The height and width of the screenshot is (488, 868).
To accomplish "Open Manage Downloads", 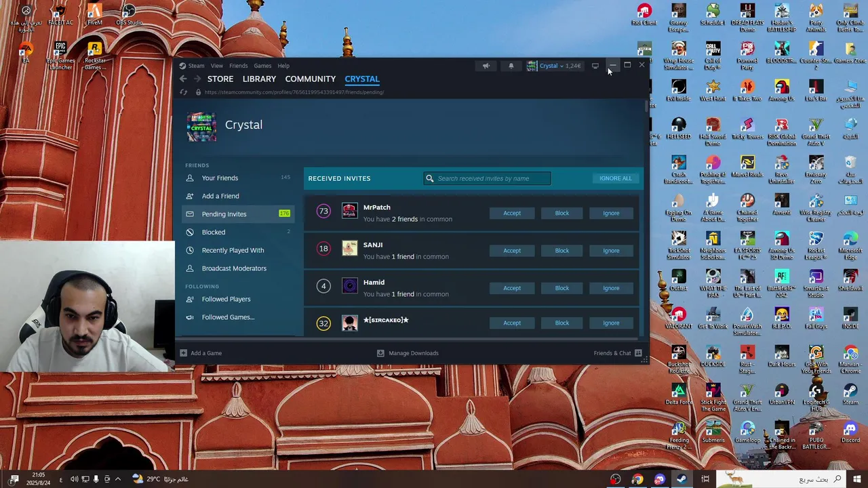I will [x=408, y=353].
